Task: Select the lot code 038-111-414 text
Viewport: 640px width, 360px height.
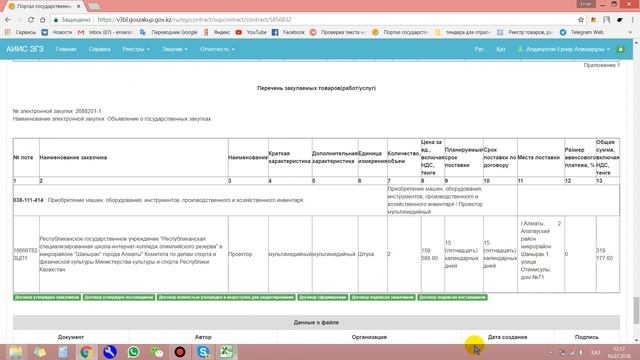Action: [28, 200]
